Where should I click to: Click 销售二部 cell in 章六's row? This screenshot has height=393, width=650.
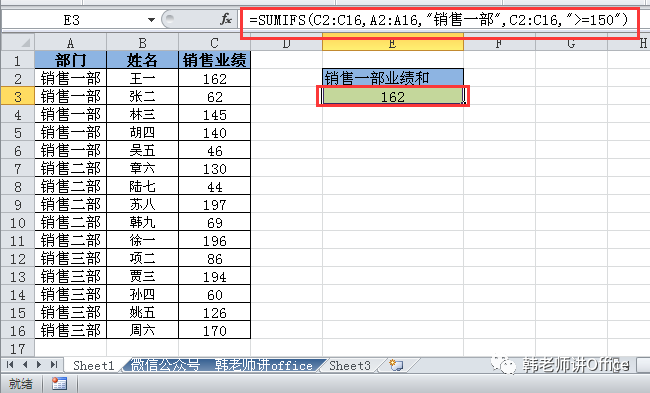coord(70,168)
